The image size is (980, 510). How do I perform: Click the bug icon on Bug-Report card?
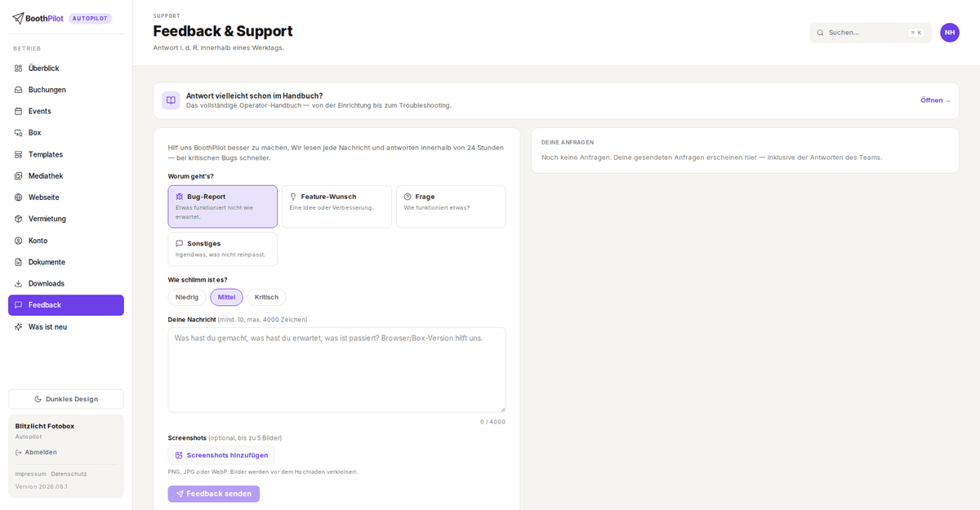180,197
